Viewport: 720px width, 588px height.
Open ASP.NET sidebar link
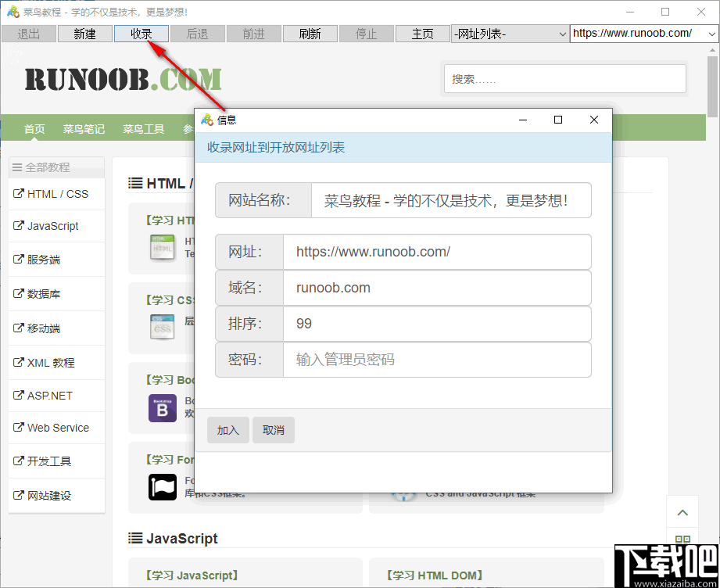tap(56, 396)
